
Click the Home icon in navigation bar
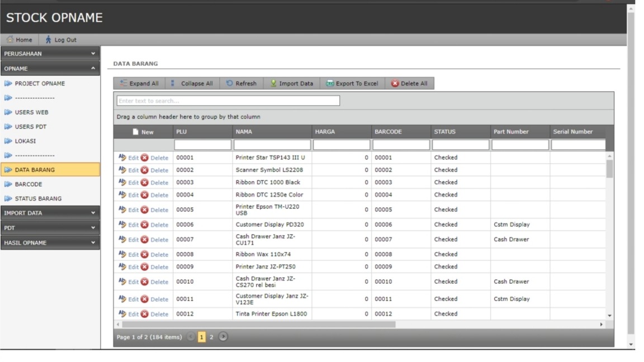coord(10,40)
